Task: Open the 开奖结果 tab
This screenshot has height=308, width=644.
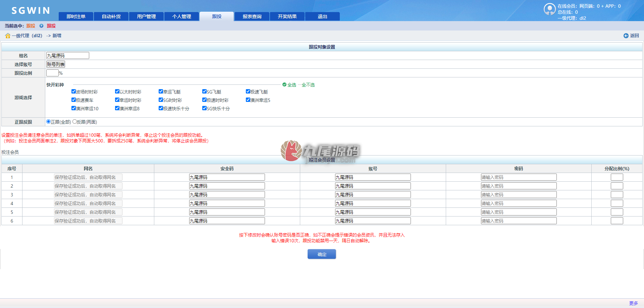Action: [x=287, y=16]
